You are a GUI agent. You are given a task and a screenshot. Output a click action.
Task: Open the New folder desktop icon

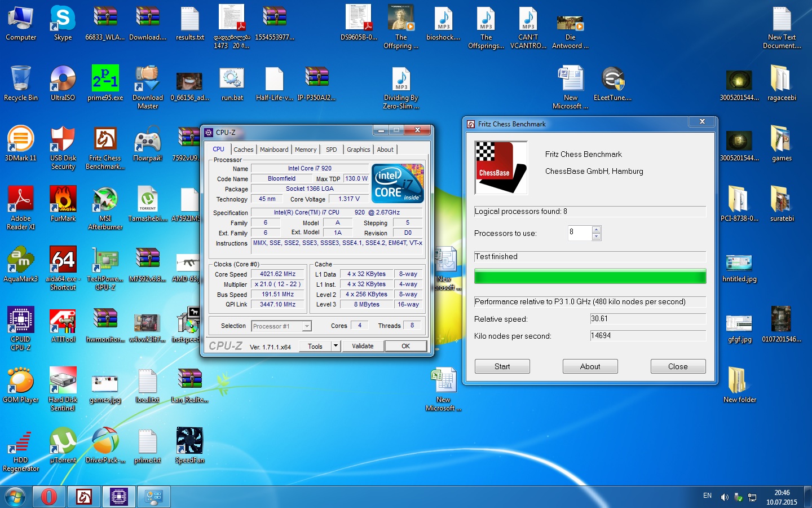tap(739, 386)
